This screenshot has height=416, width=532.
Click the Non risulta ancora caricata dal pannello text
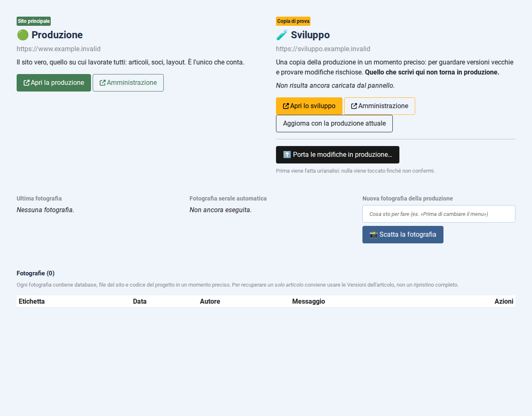[335, 85]
